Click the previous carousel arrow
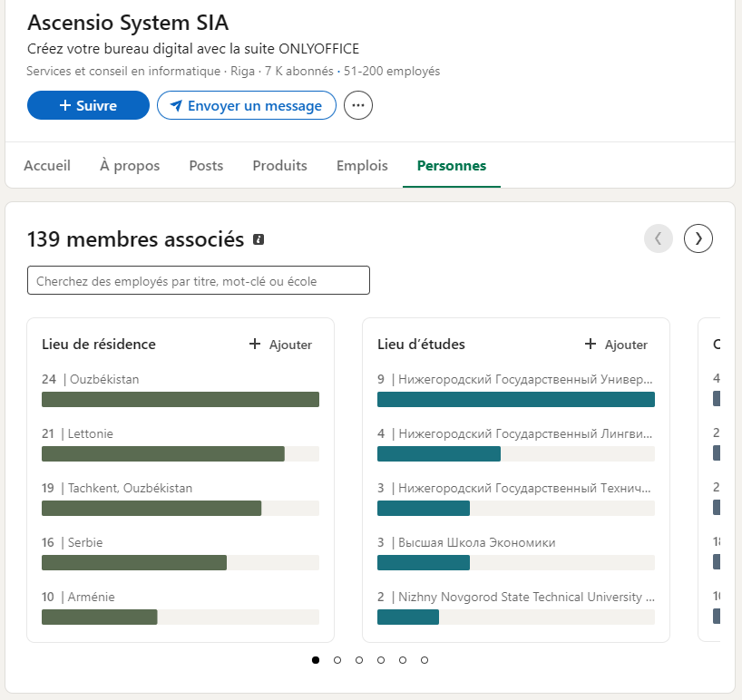 point(659,238)
